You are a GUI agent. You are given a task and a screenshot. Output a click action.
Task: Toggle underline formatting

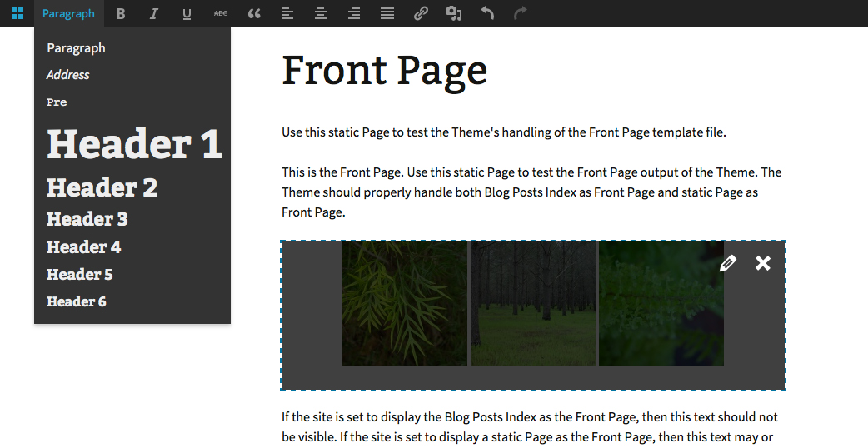click(x=187, y=14)
